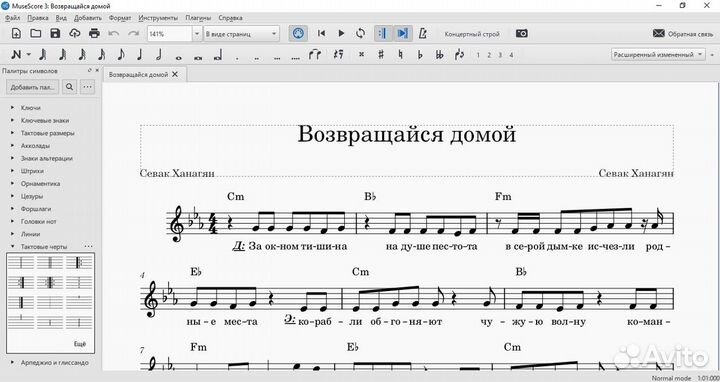Open the Правка menu
The image size is (720, 382).
(x=38, y=18)
